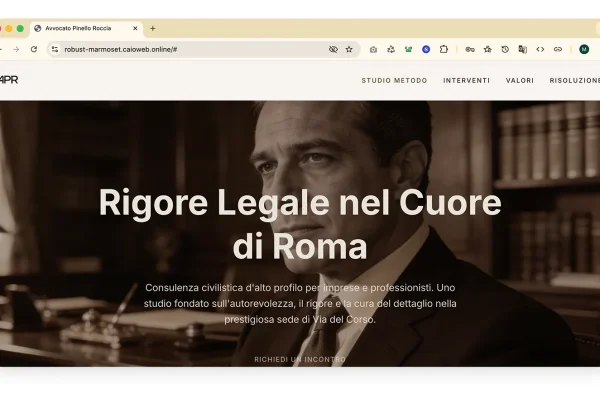Viewport: 600px width, 403px height.
Task: Open the bookmarks star list icon
Action: coord(488,49)
